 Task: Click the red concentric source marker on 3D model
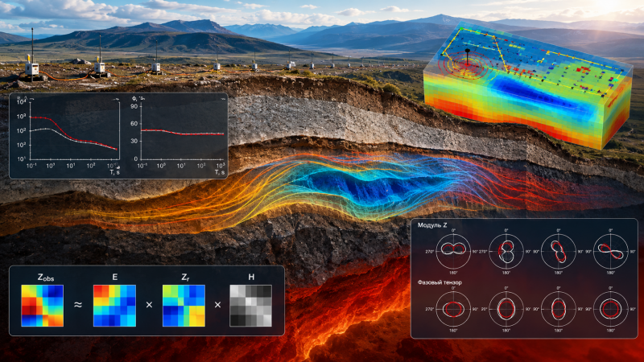click(468, 64)
